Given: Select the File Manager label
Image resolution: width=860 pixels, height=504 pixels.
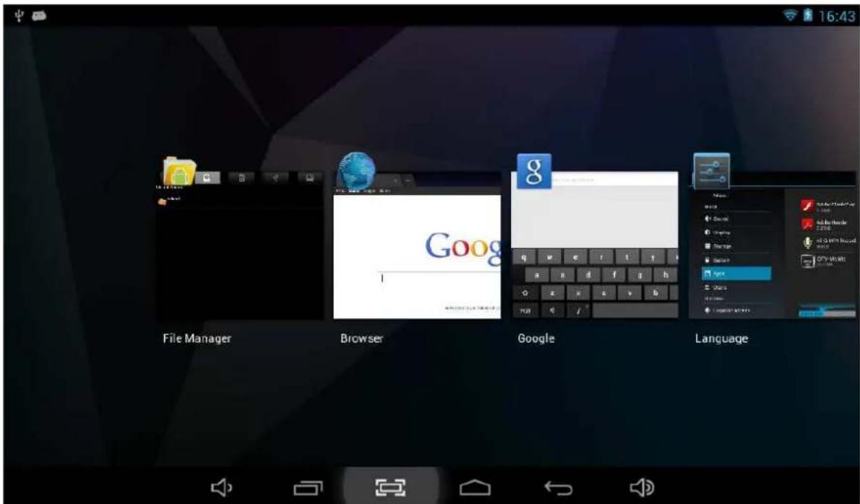Looking at the screenshot, I should (197, 339).
